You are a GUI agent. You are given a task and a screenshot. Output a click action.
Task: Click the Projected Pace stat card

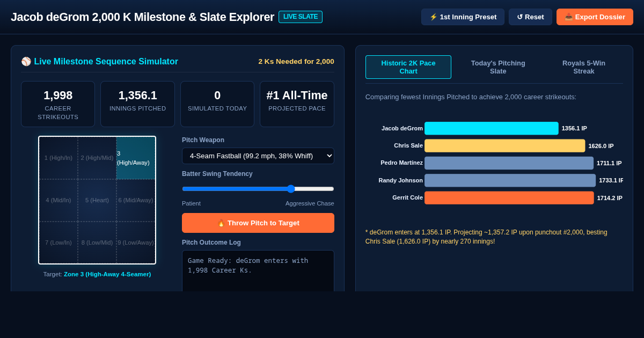tap(297, 104)
